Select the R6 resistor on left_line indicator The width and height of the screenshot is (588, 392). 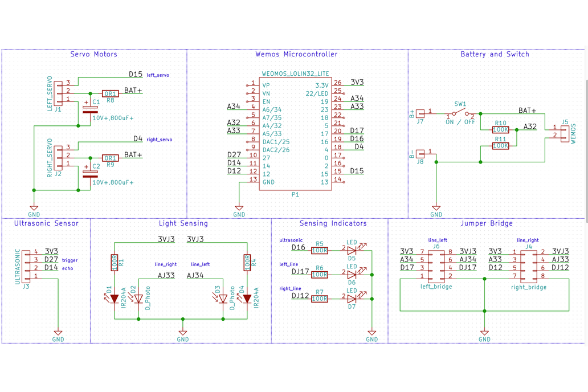(x=320, y=274)
